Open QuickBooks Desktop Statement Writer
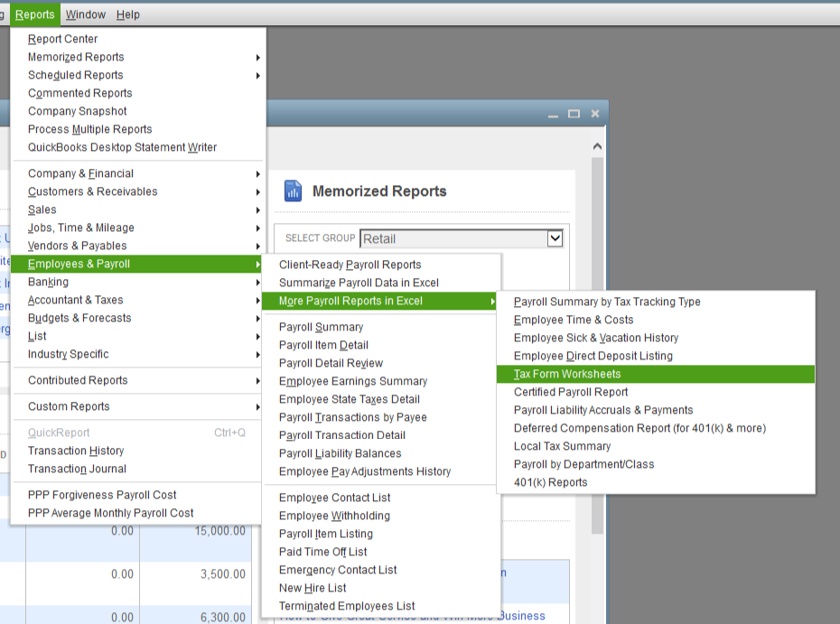 (137, 147)
